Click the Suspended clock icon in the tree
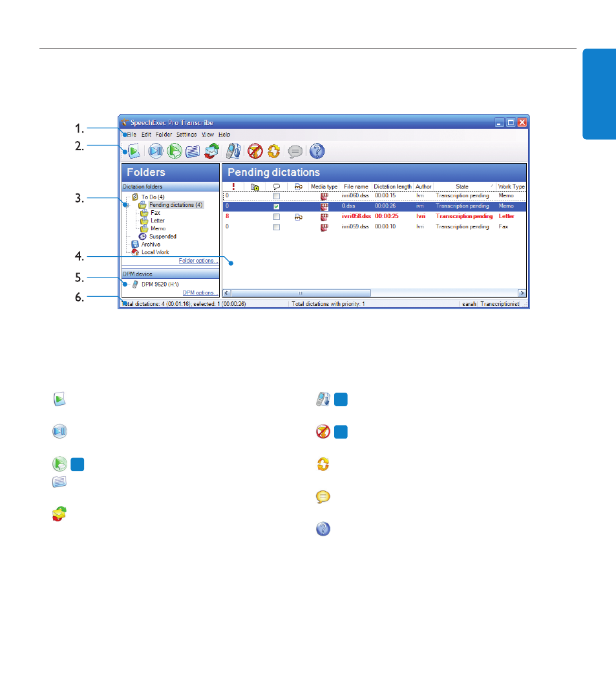Image resolution: width=616 pixels, height=687 pixels. pyautogui.click(x=142, y=237)
